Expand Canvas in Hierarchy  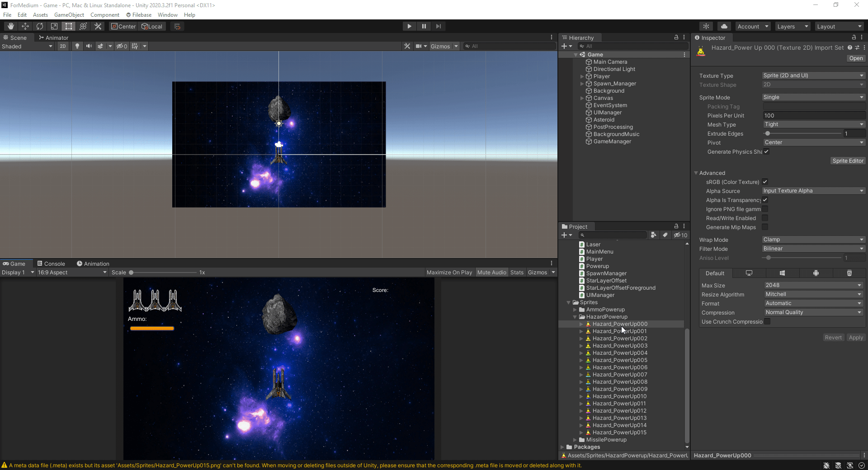click(x=582, y=98)
